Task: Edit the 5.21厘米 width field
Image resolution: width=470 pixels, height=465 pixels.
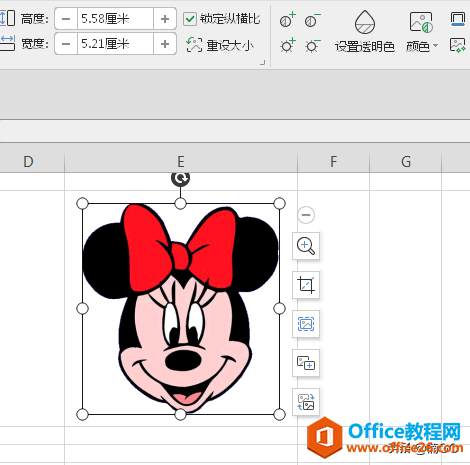Action: pos(115,44)
